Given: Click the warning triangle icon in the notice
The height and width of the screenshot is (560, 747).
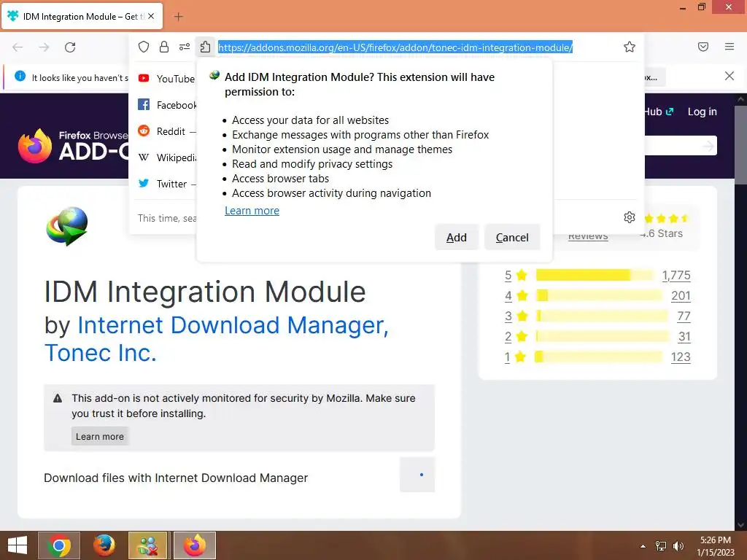Looking at the screenshot, I should pyautogui.click(x=58, y=398).
